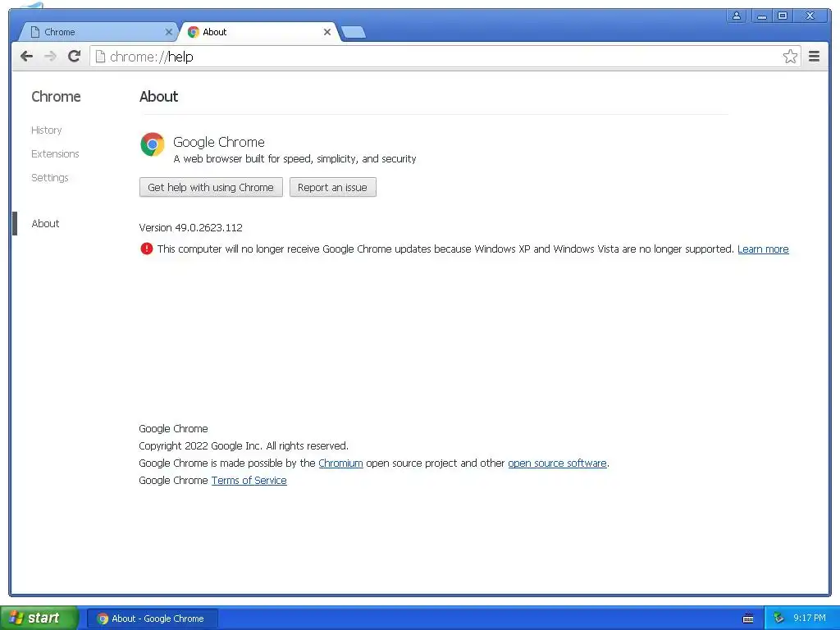Screen dimensions: 840x630
Task: Click the Version 49.0.2623.112 text
Action: pyautogui.click(x=190, y=228)
